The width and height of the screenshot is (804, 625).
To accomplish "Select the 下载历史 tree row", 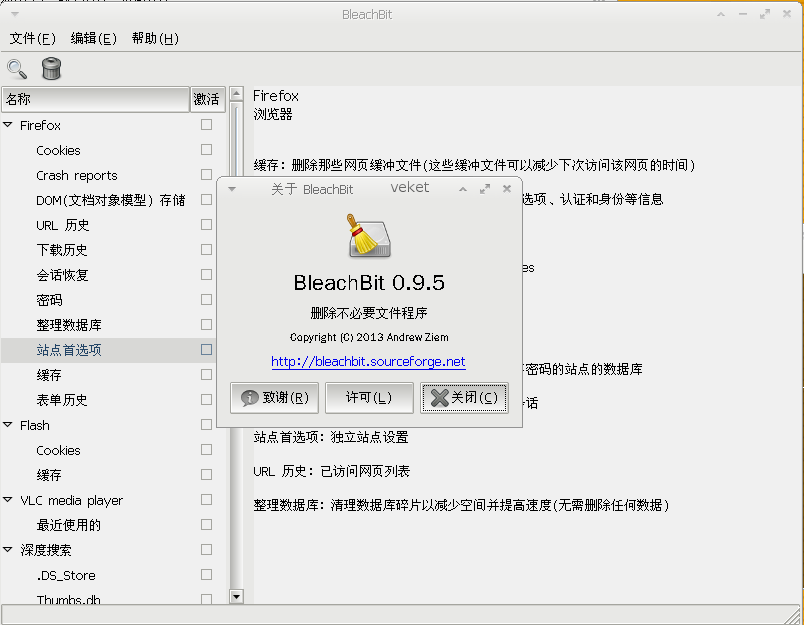I will (x=108, y=250).
